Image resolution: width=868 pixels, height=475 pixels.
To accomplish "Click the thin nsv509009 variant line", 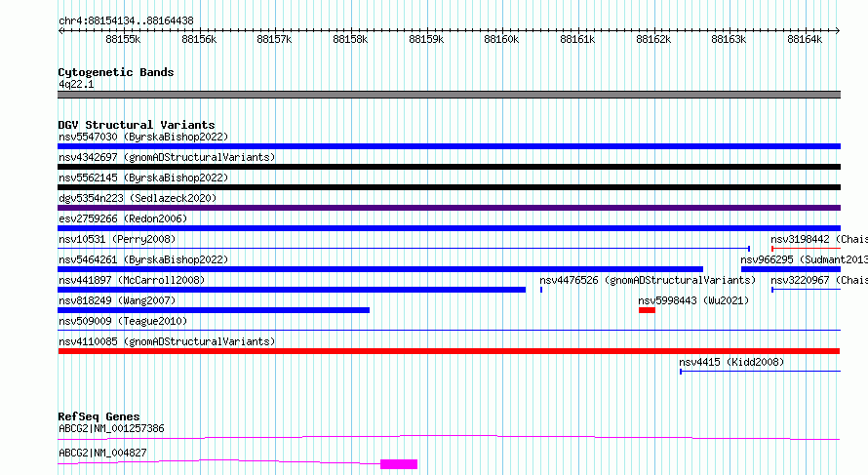I will pyautogui.click(x=449, y=331).
